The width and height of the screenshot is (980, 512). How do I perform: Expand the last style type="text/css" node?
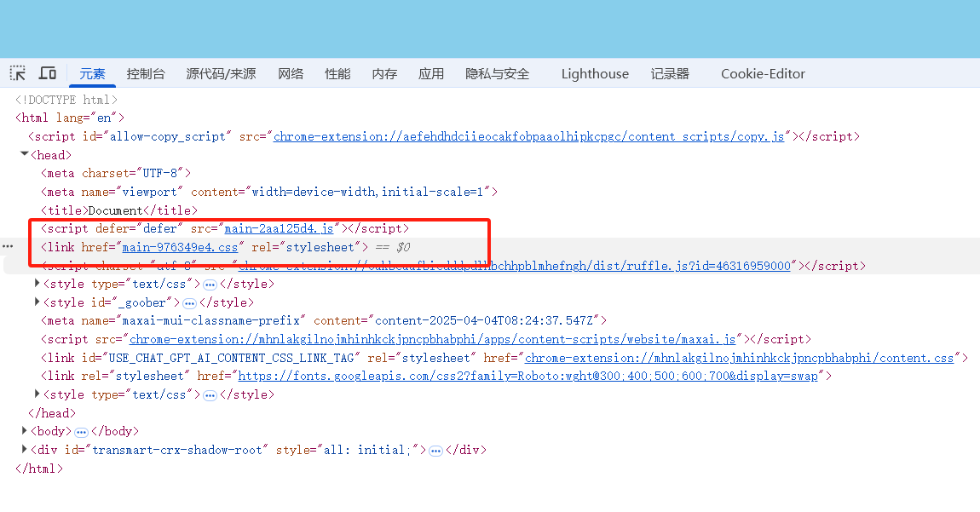(x=37, y=394)
